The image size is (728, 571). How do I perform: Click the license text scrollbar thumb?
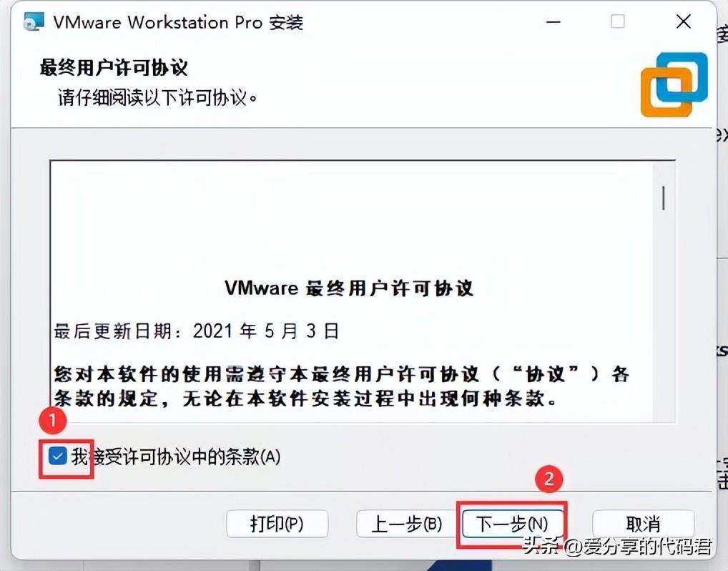pyautogui.click(x=664, y=198)
